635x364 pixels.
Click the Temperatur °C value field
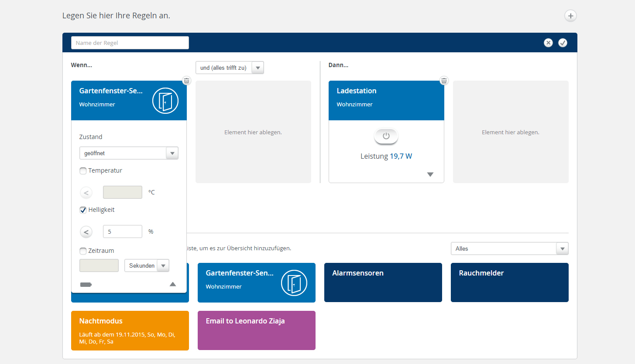(x=123, y=192)
